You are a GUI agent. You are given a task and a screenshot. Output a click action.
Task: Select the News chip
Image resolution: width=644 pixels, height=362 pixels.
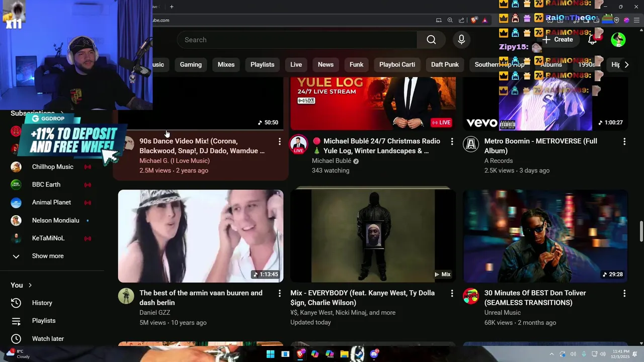click(x=326, y=64)
